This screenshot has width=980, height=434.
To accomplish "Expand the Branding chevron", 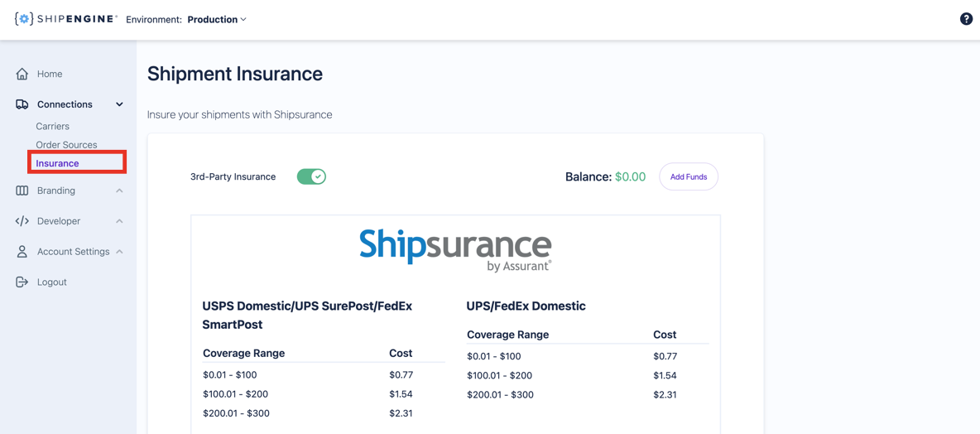I will point(119,190).
